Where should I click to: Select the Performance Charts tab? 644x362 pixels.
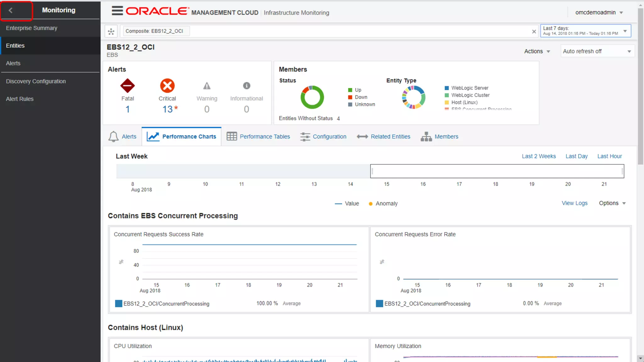[x=181, y=136]
